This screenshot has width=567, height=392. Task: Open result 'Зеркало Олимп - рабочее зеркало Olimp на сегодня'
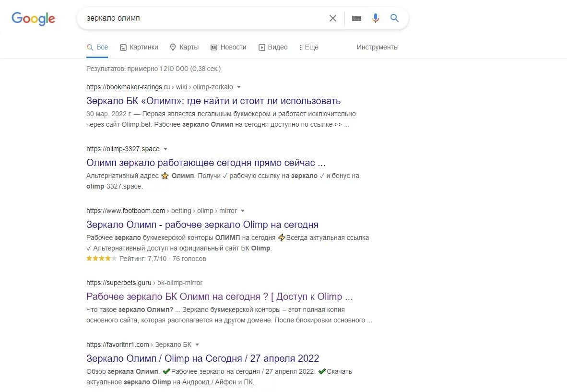(202, 225)
